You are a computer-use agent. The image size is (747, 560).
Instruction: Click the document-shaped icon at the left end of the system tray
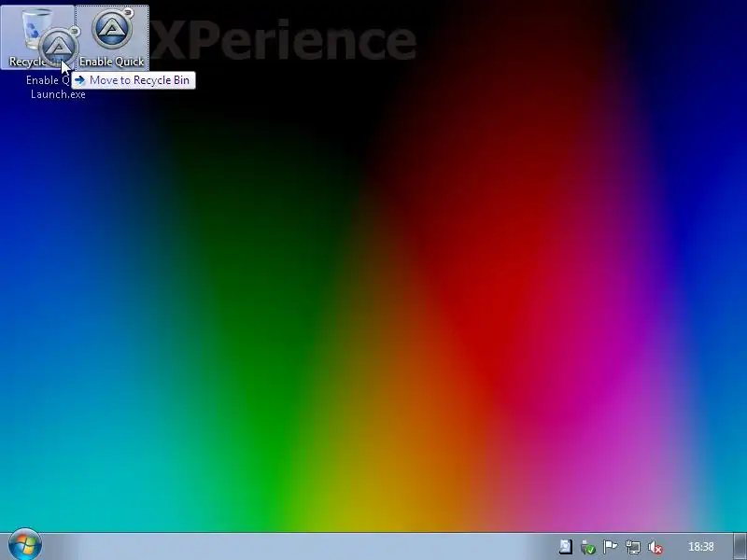click(x=565, y=547)
